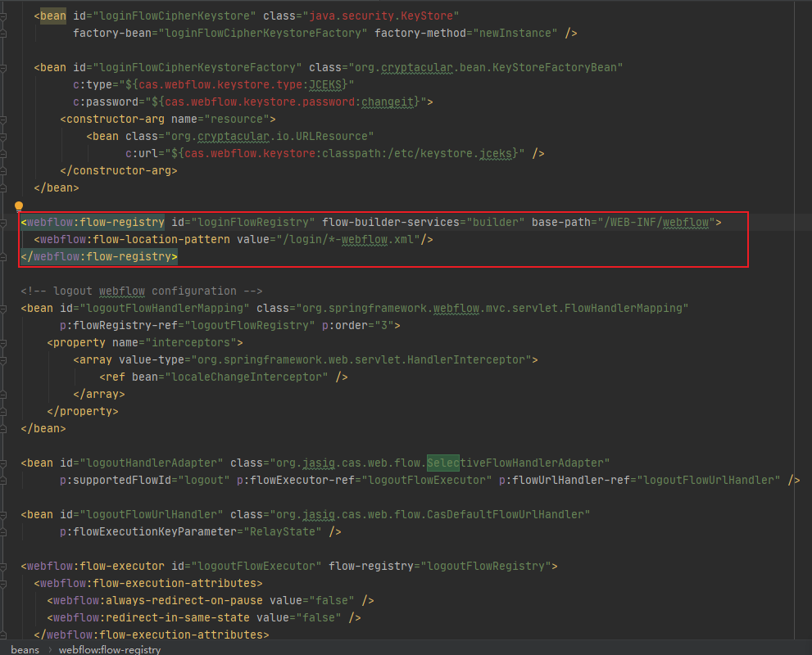Click the factory-method "newInstance" value
The width and height of the screenshot is (812, 655).
click(x=515, y=33)
